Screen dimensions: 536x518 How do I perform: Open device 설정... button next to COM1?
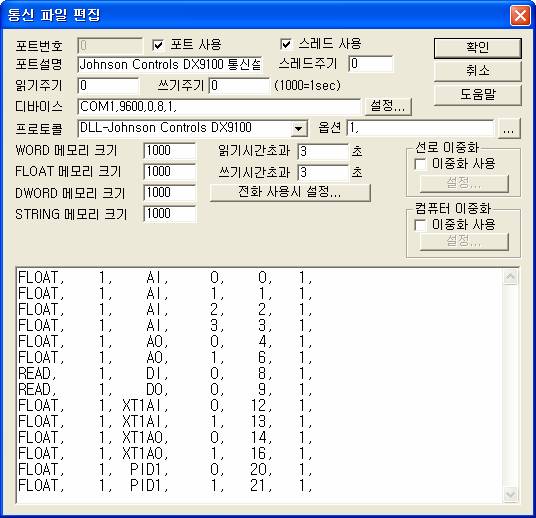pos(388,106)
